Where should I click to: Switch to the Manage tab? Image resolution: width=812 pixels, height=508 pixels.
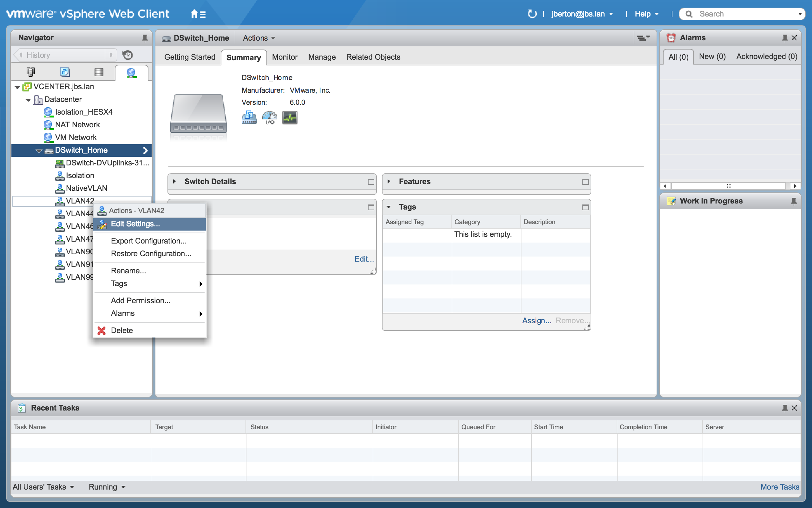(322, 57)
